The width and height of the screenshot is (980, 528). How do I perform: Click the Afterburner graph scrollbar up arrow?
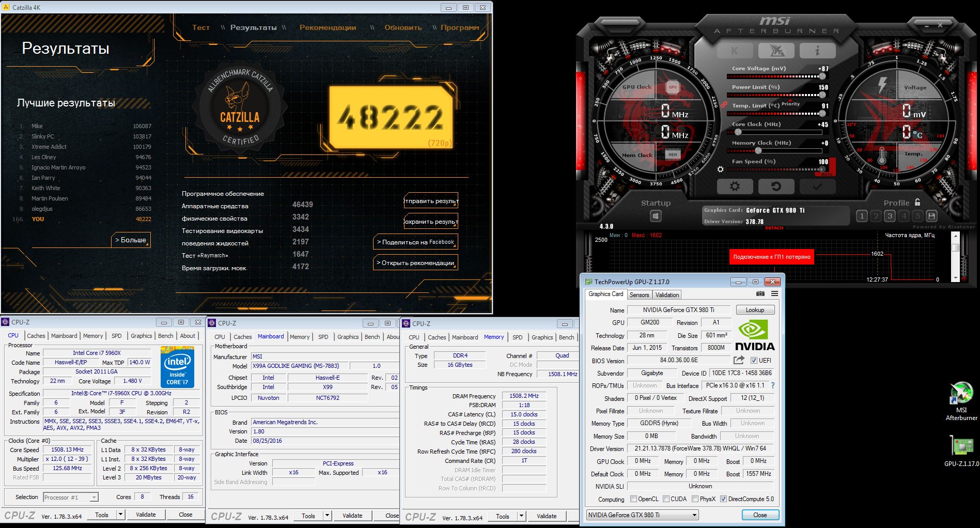click(955, 236)
